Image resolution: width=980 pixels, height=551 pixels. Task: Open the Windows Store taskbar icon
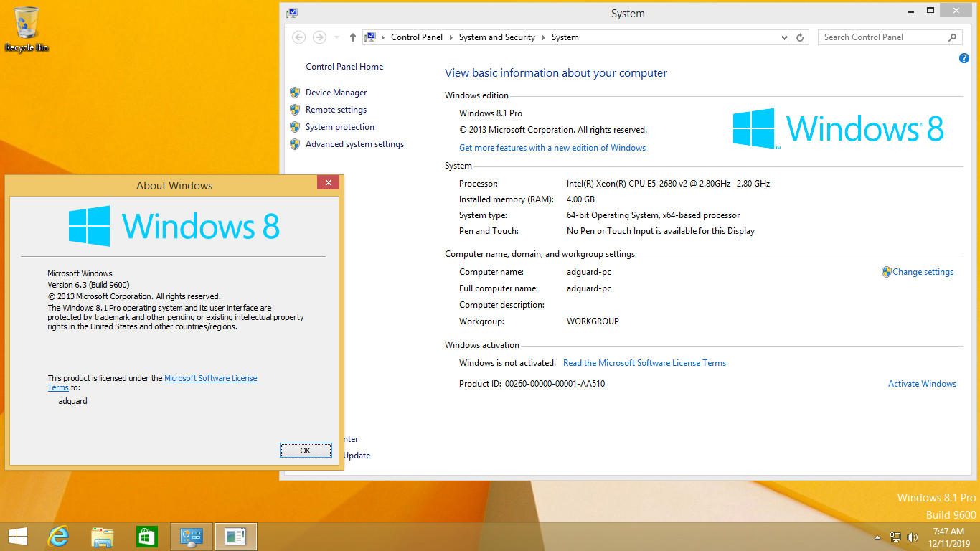pos(146,537)
